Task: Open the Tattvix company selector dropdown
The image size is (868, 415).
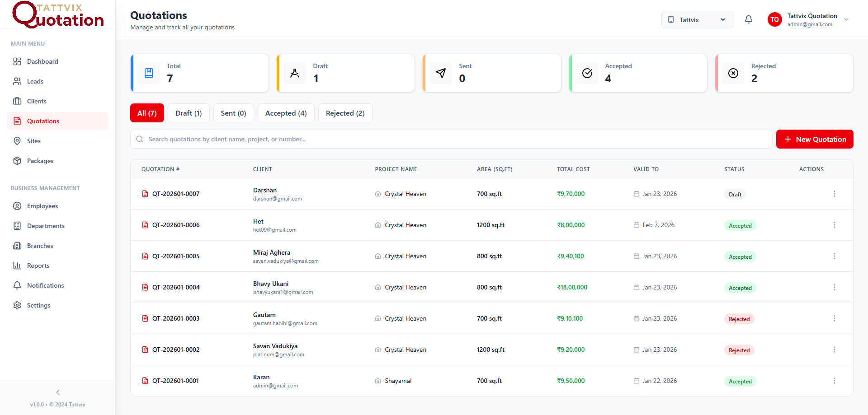Action: click(697, 19)
